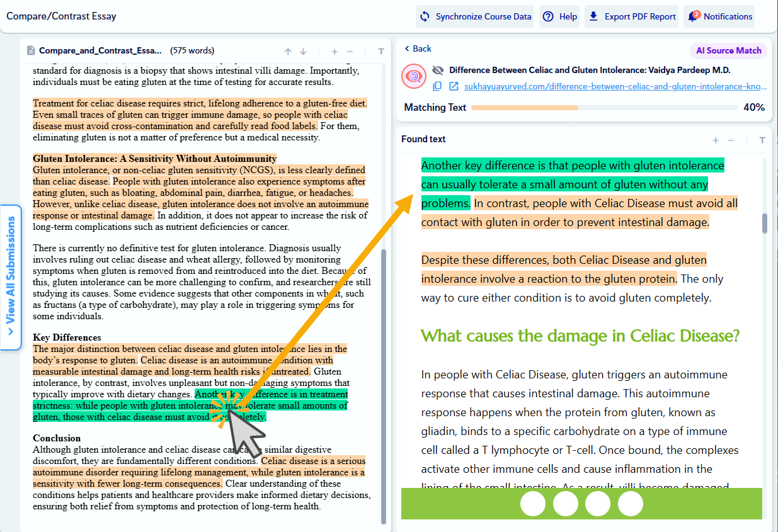Go Back from the source match view
Viewport: 778px width, 532px height.
pyautogui.click(x=418, y=48)
